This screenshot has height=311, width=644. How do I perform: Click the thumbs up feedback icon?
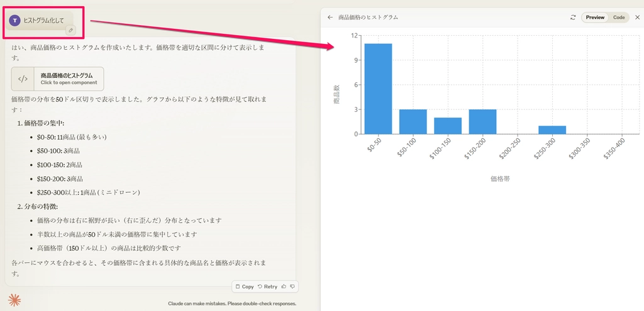click(x=284, y=286)
